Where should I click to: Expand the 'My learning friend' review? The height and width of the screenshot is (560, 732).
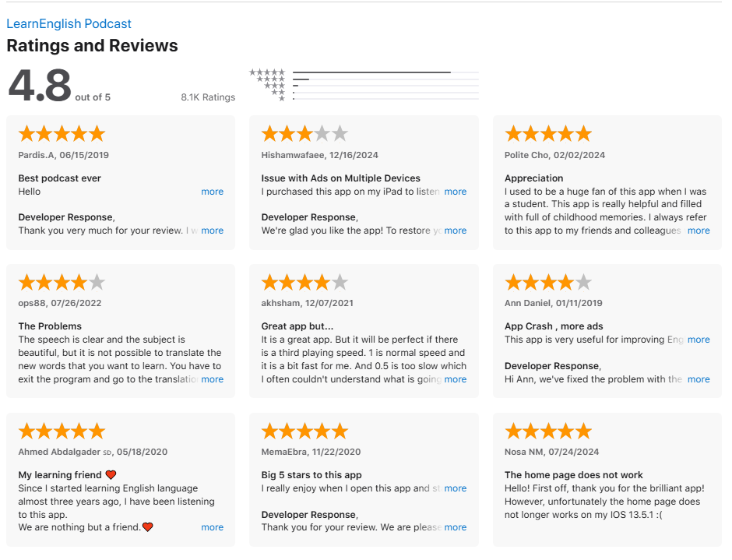(212, 527)
